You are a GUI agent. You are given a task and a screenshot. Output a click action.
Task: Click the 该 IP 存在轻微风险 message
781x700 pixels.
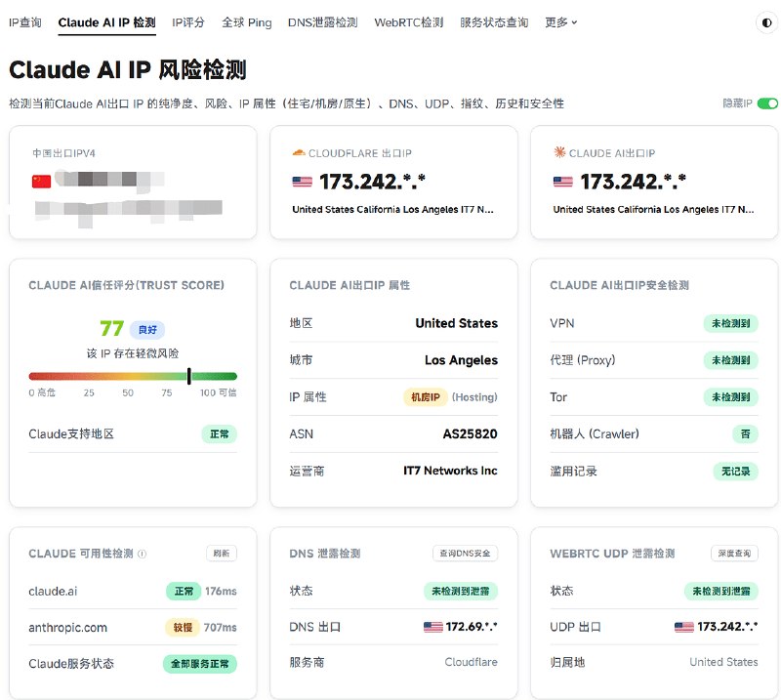[x=133, y=353]
